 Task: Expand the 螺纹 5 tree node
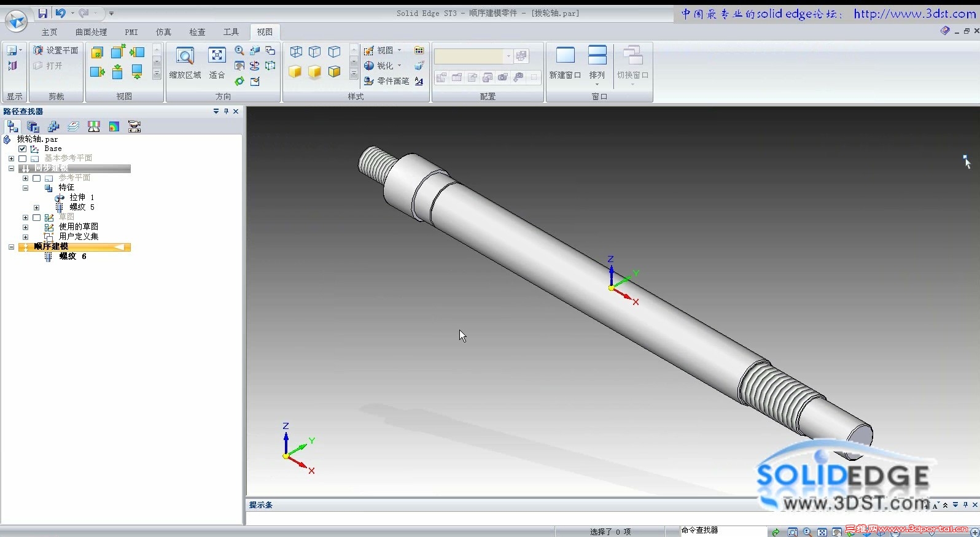click(x=36, y=207)
